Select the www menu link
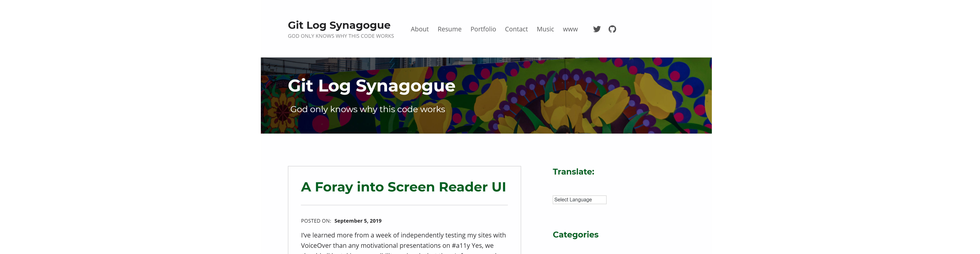Image resolution: width=980 pixels, height=254 pixels. pyautogui.click(x=570, y=29)
